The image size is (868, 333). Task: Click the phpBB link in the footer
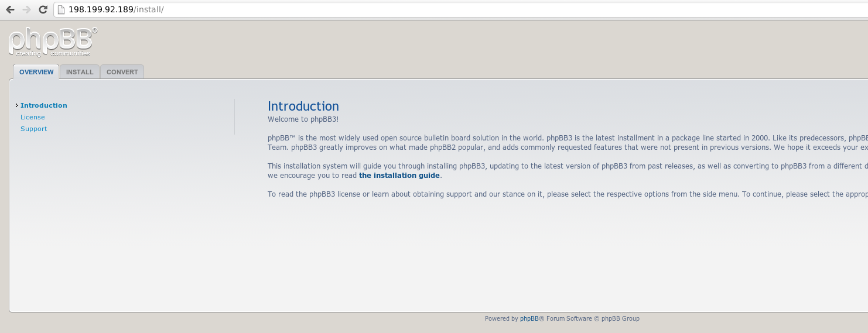click(x=529, y=319)
